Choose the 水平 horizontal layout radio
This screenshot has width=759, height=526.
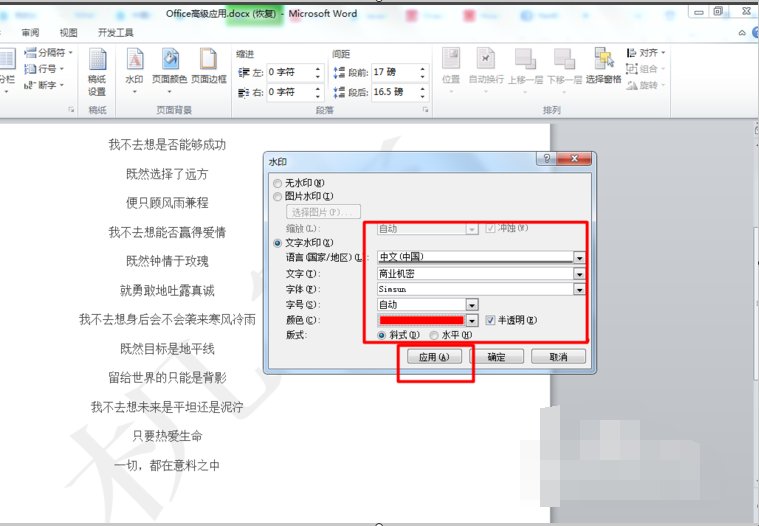pos(434,335)
